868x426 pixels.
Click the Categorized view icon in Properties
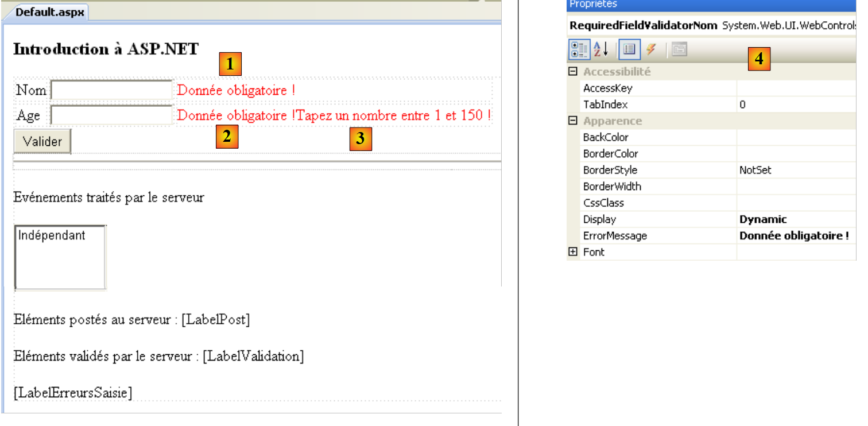578,50
